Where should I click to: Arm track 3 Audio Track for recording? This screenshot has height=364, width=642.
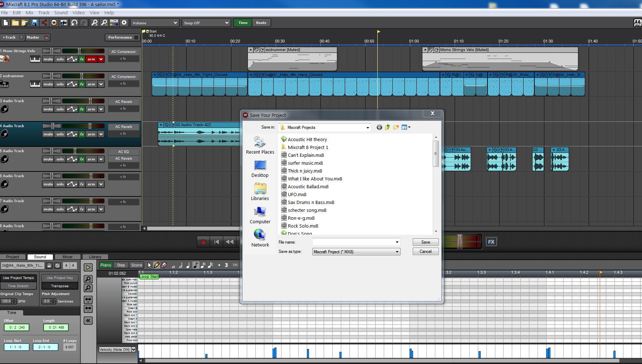pos(91,109)
